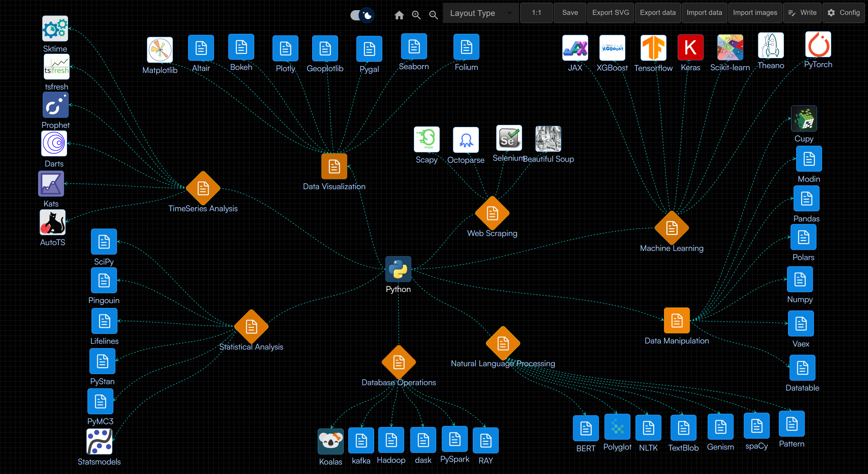868x474 pixels.
Task: Click the zoom in magnifier icon
Action: 416,15
